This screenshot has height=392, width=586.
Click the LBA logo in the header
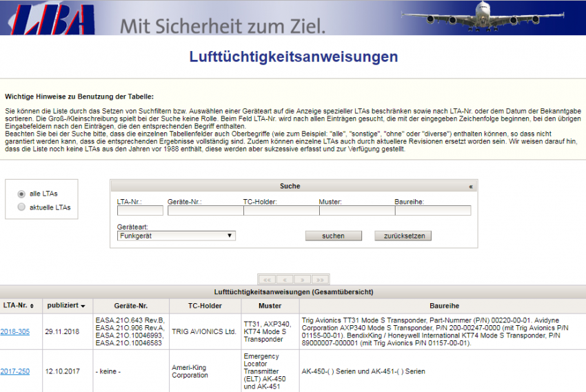pyautogui.click(x=52, y=19)
